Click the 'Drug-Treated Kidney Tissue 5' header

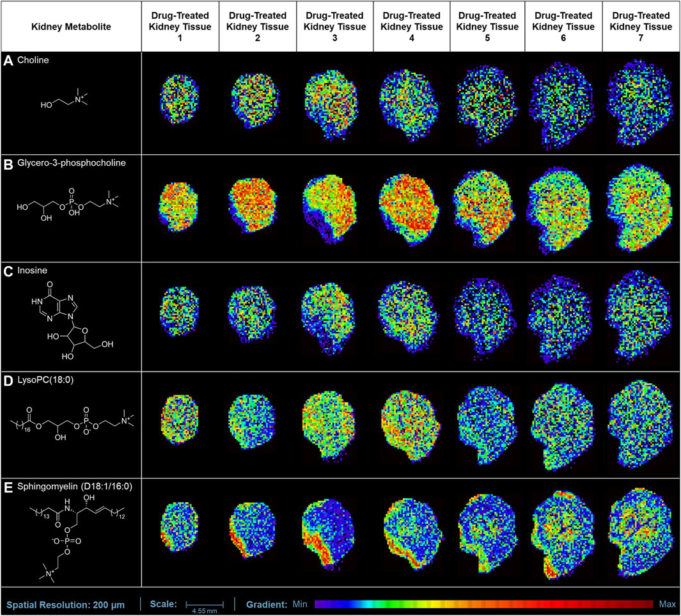(487, 26)
